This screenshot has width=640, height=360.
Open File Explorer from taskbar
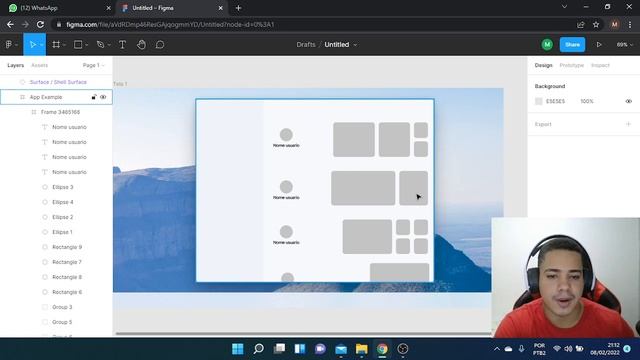coord(362,349)
